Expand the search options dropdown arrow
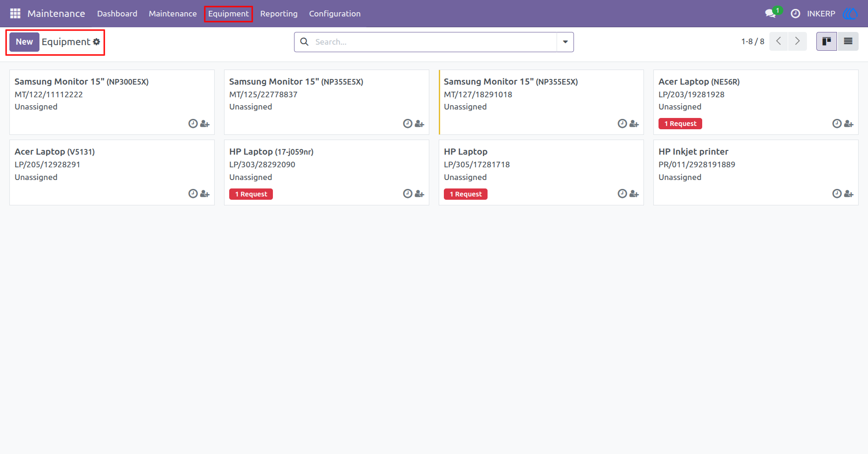Viewport: 868px width, 454px height. pos(565,42)
